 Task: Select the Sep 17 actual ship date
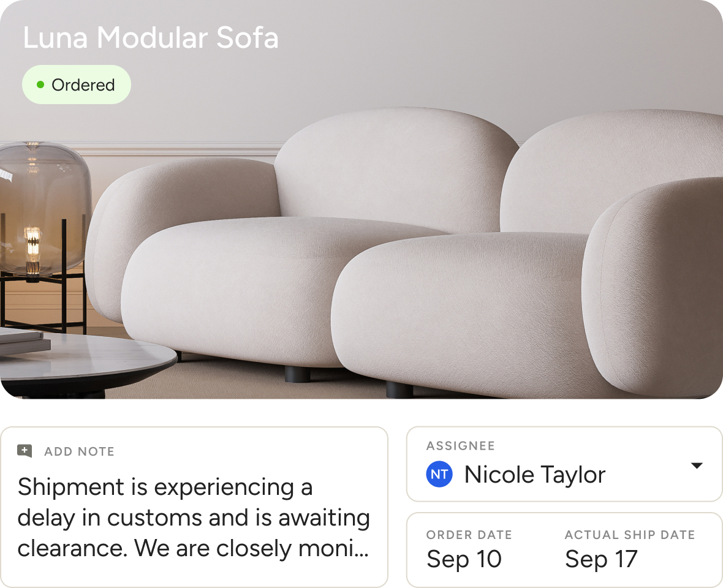click(601, 559)
